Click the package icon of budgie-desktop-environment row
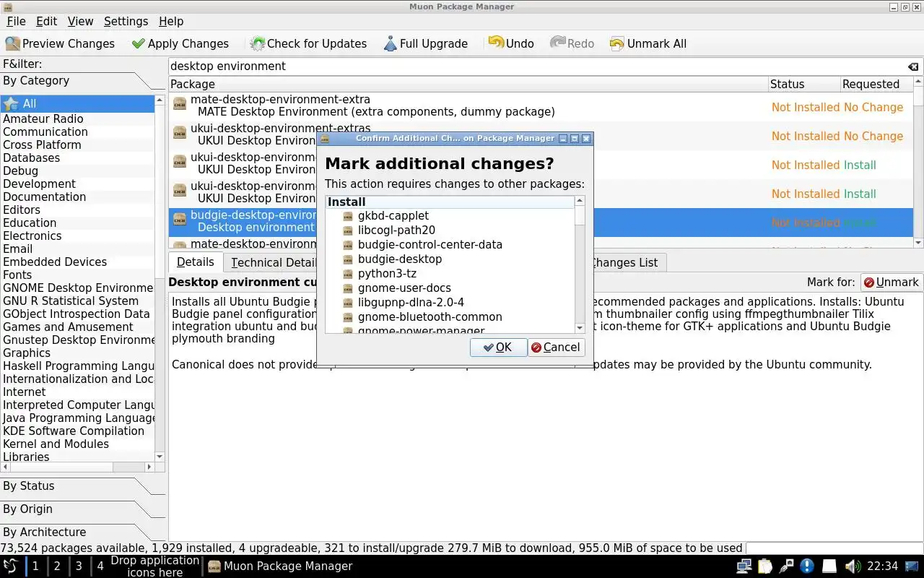Image resolution: width=924 pixels, height=578 pixels. tap(180, 220)
